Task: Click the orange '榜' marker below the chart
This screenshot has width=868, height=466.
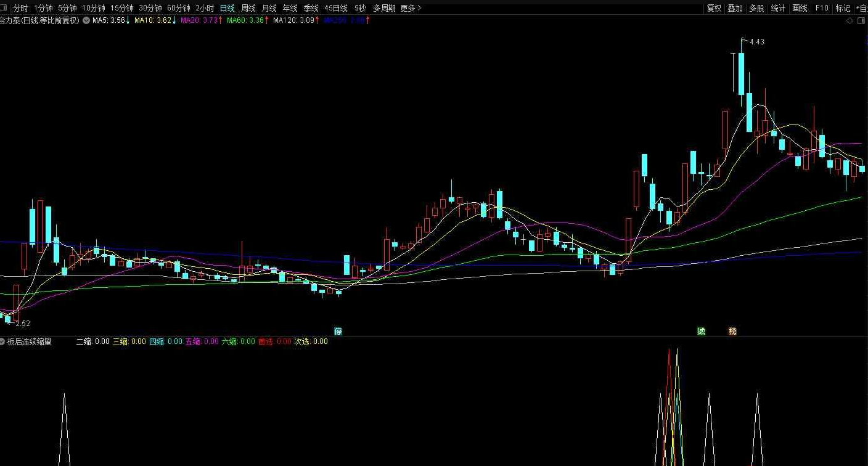Action: tap(732, 331)
